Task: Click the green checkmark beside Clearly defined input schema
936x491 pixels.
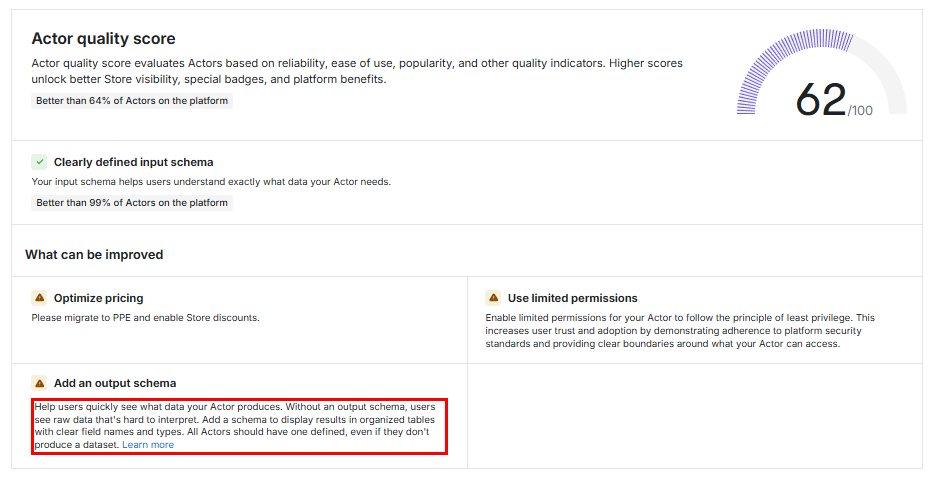Action: click(39, 161)
